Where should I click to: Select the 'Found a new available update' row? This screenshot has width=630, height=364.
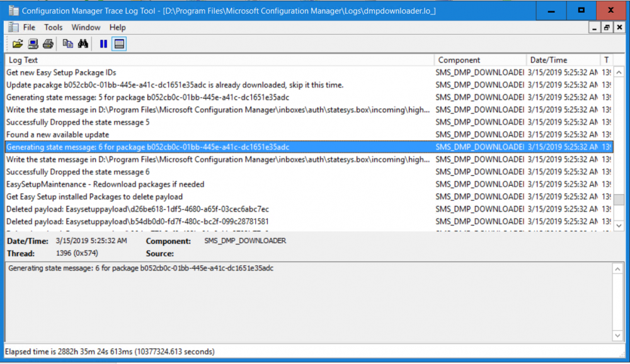(309, 135)
